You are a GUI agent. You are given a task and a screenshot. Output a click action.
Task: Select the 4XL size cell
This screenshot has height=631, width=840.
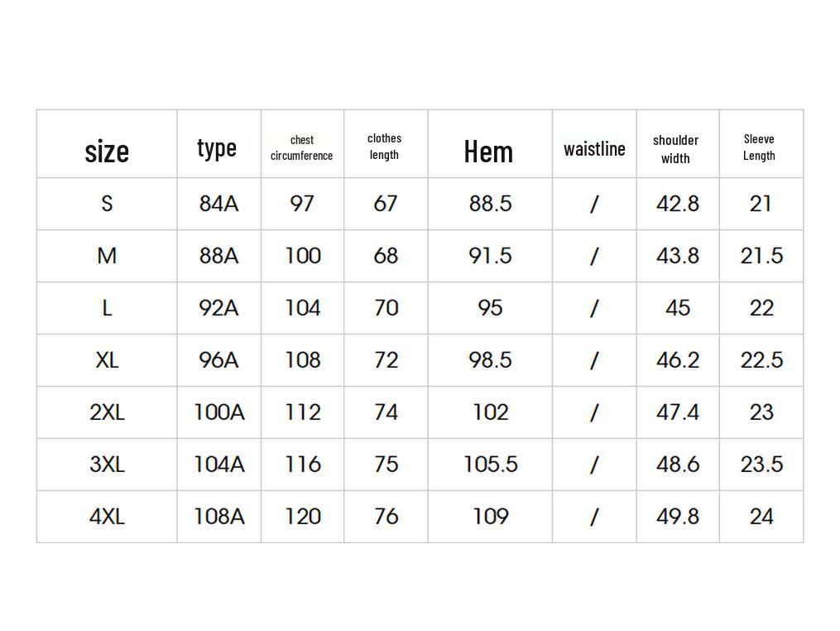(107, 517)
